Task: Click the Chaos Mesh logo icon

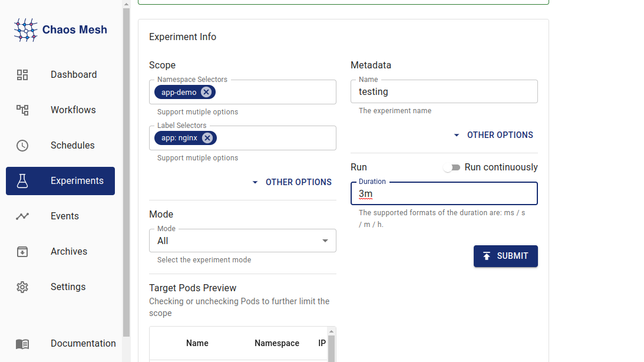Action: pos(26,29)
